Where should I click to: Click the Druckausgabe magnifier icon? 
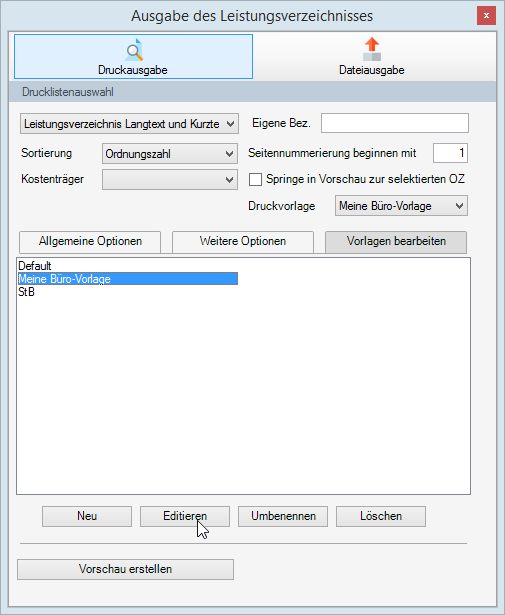pos(134,50)
